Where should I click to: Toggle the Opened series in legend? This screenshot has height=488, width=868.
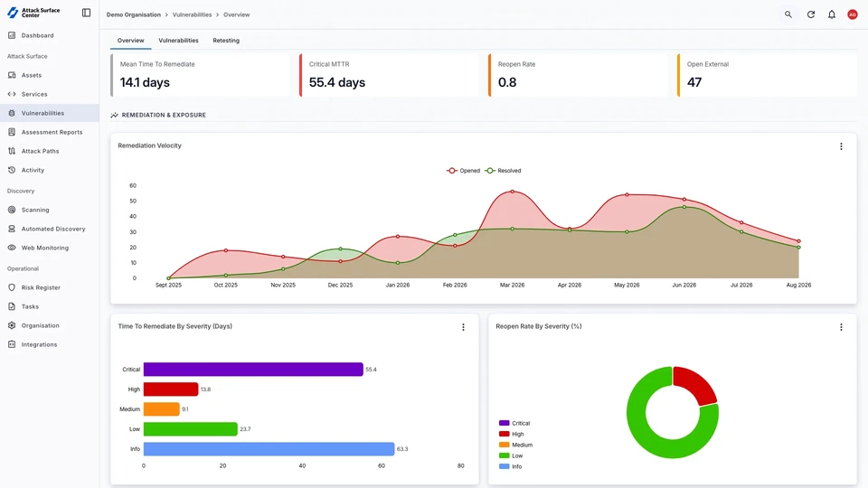click(x=463, y=171)
